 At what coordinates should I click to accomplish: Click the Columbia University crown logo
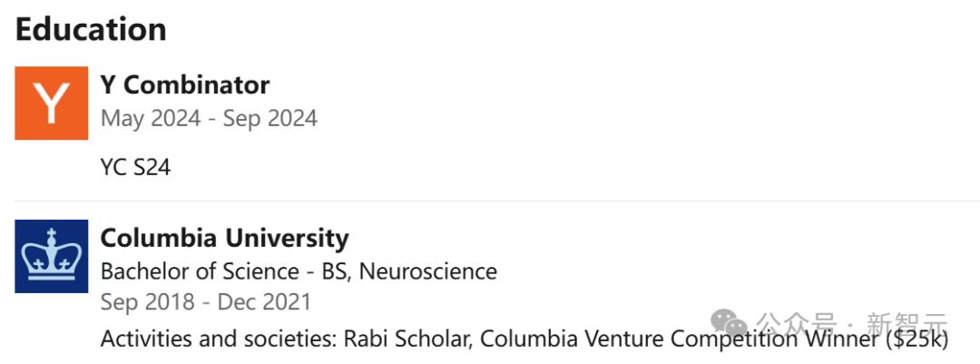(x=51, y=256)
